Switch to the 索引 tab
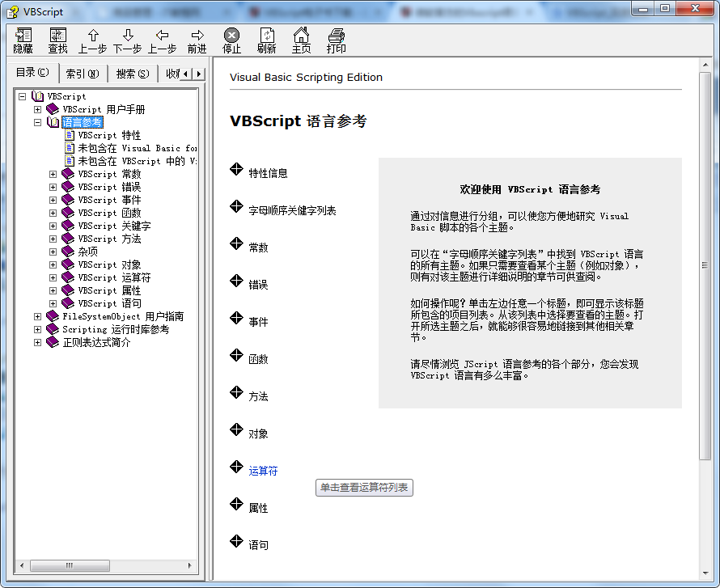Screen dimensions: 720x588 [83, 73]
